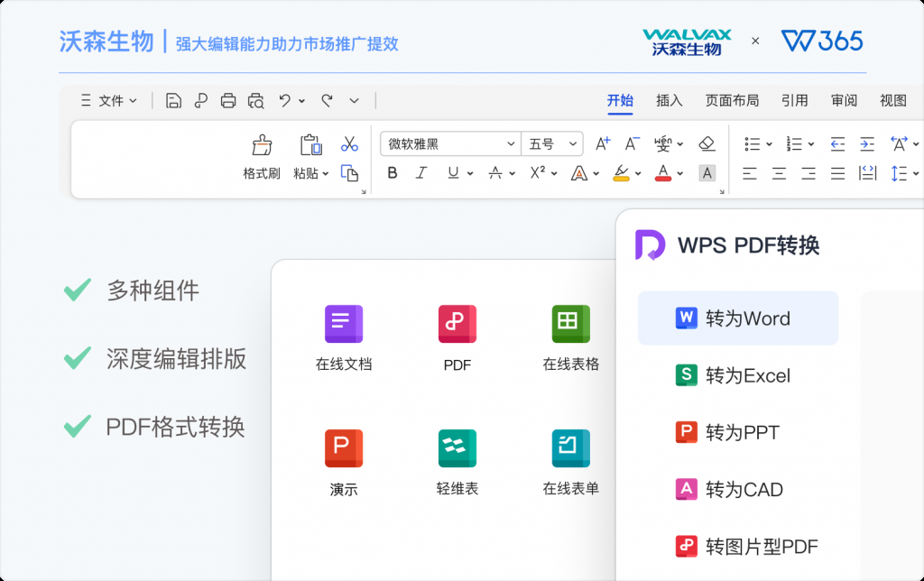924x581 pixels.
Task: Toggle Italic formatting
Action: click(421, 173)
